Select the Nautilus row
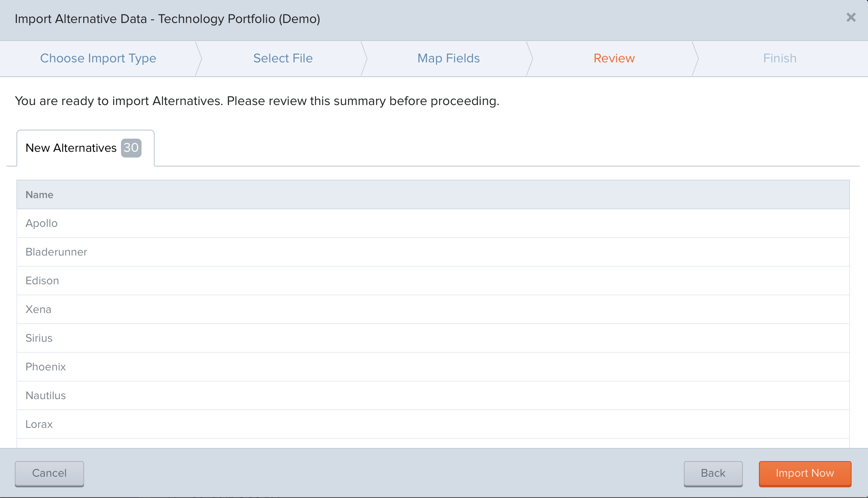Viewport: 868px width, 498px height. pos(433,395)
